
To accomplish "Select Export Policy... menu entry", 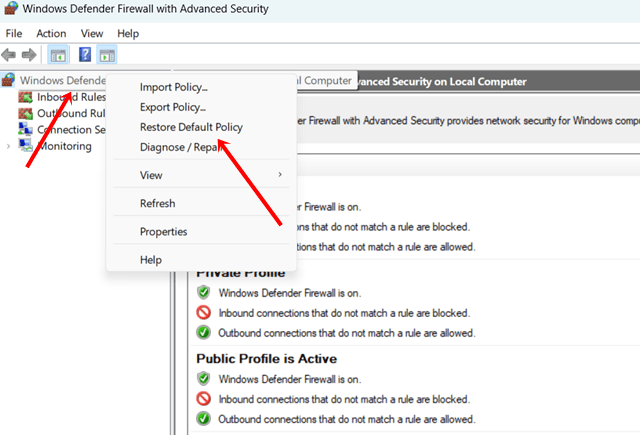I will pyautogui.click(x=173, y=107).
